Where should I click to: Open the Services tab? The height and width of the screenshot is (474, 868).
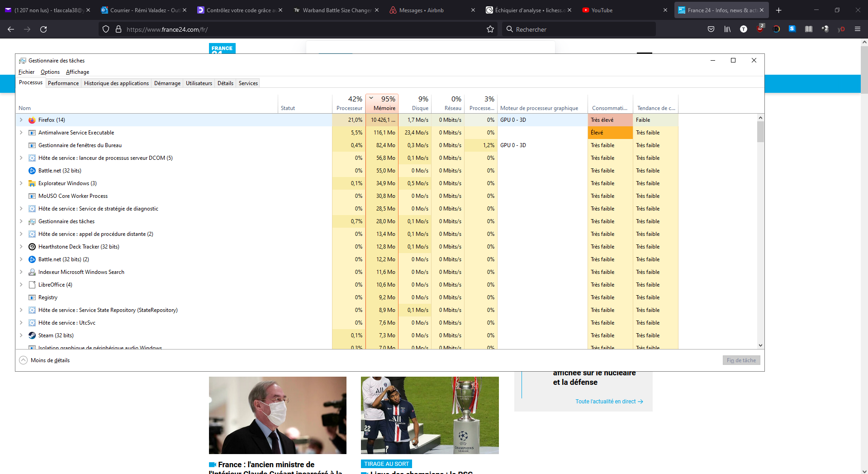tap(248, 83)
